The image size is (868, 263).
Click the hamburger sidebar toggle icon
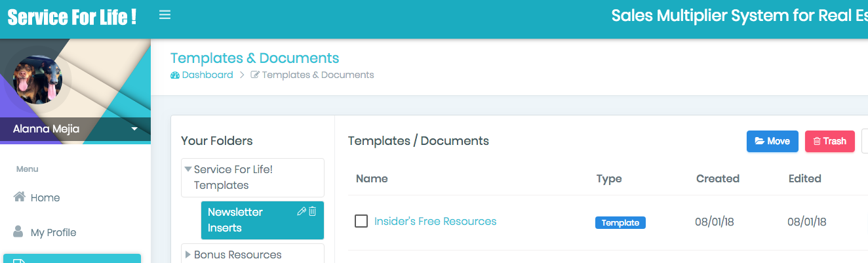pos(165,15)
